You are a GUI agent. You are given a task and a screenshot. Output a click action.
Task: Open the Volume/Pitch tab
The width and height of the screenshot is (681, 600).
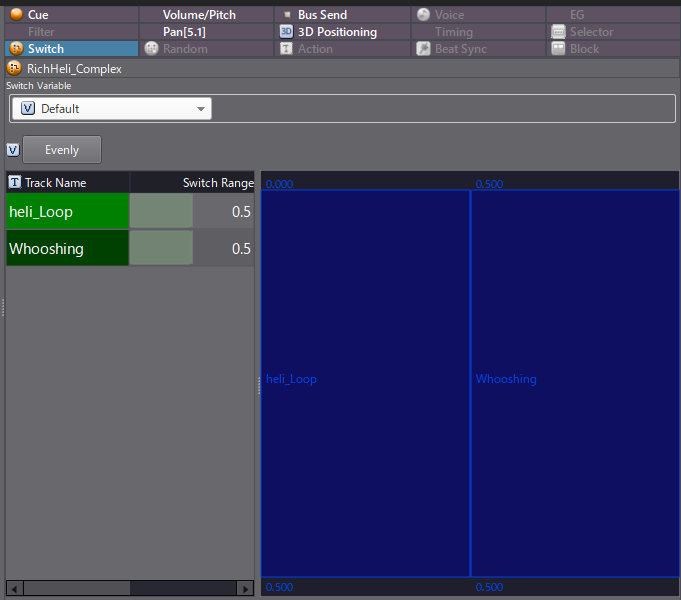(x=199, y=15)
